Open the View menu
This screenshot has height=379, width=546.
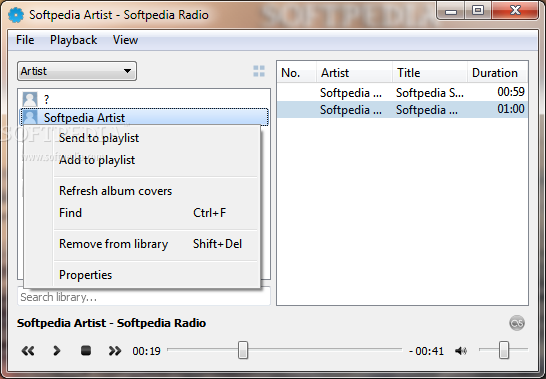click(x=125, y=40)
